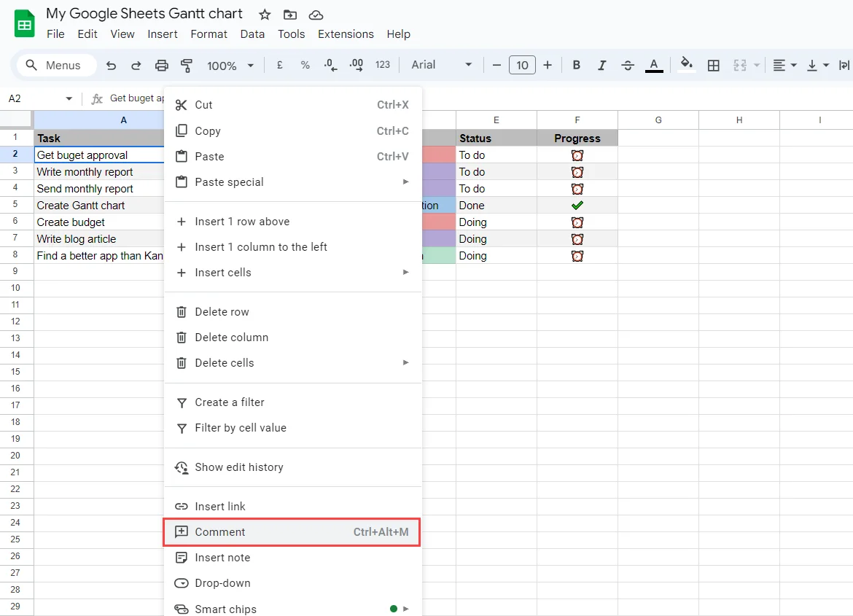Screen dimensions: 853x616
Task: Star this spreadsheet document
Action: pyautogui.click(x=265, y=15)
